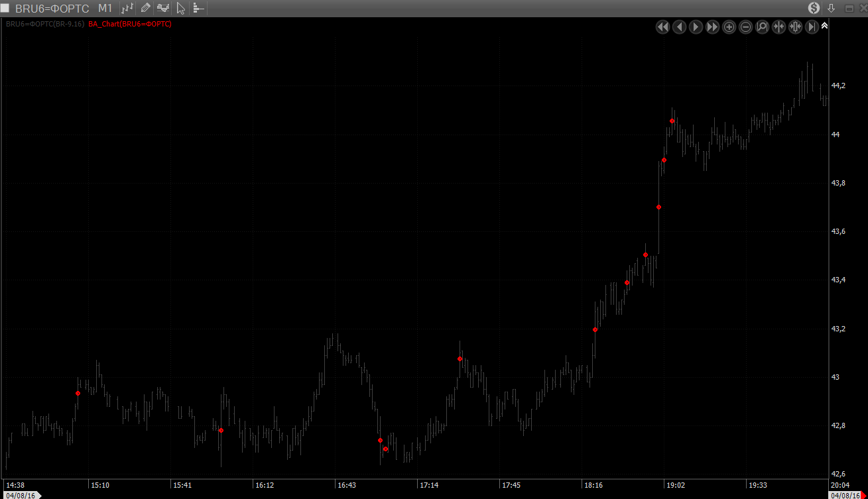Zoom in using the plus button
The width and height of the screenshot is (868, 499).
(729, 27)
